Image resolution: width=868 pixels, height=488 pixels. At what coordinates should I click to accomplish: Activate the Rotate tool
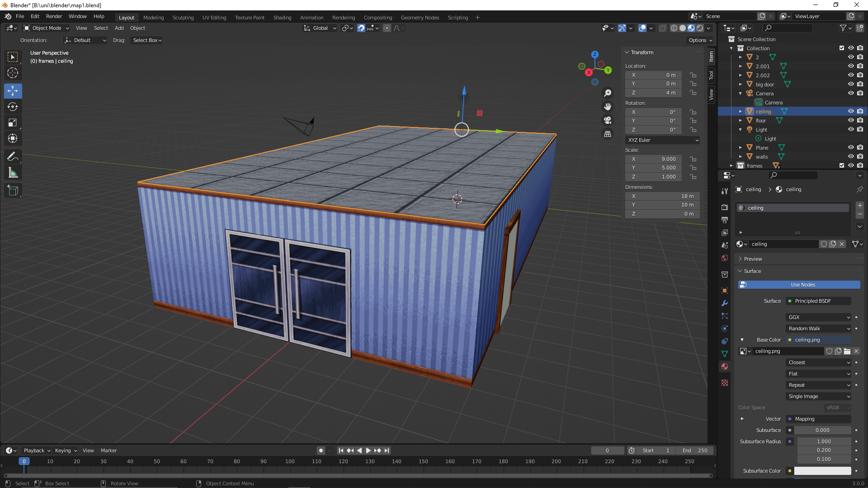pos(13,107)
